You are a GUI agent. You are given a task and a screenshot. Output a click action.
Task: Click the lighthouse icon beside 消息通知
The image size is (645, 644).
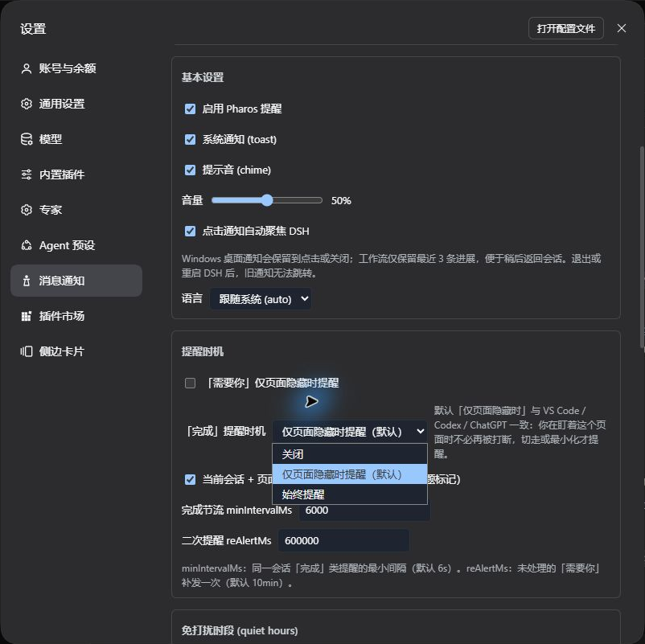pos(27,281)
